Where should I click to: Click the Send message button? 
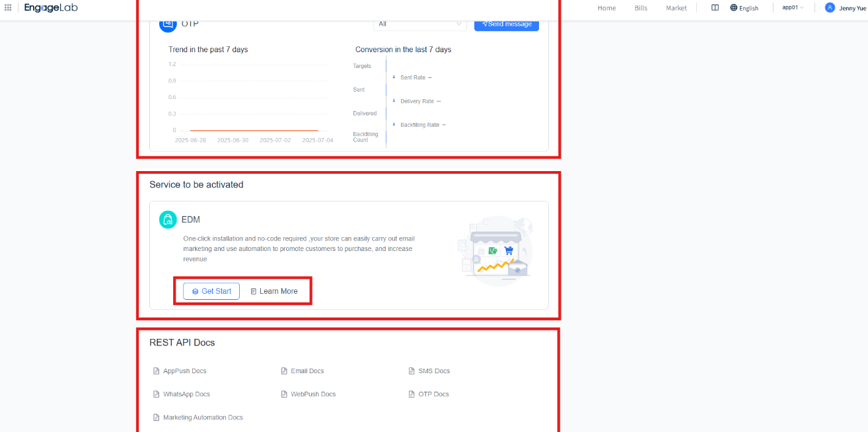pyautogui.click(x=507, y=24)
